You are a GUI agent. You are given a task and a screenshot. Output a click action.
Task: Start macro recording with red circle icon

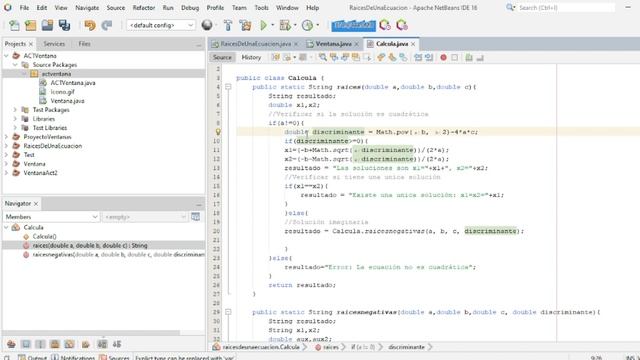coord(443,58)
